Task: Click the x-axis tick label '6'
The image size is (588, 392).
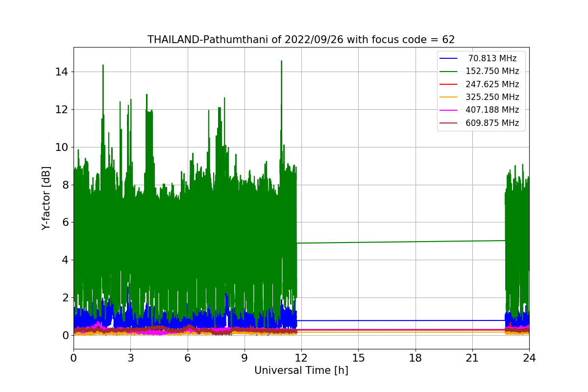Action: point(187,358)
